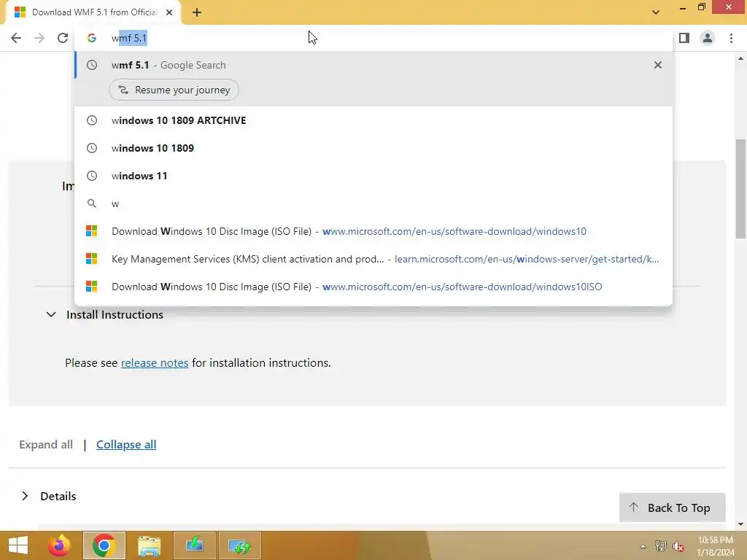Remove the wmf 5.1 suggestion
This screenshot has height=560, width=747.
click(x=658, y=65)
